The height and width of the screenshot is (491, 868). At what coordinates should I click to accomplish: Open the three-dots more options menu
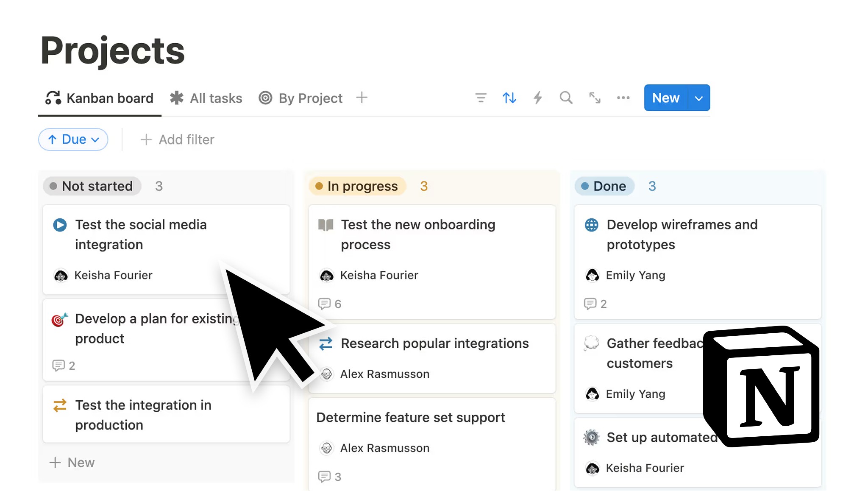point(623,98)
